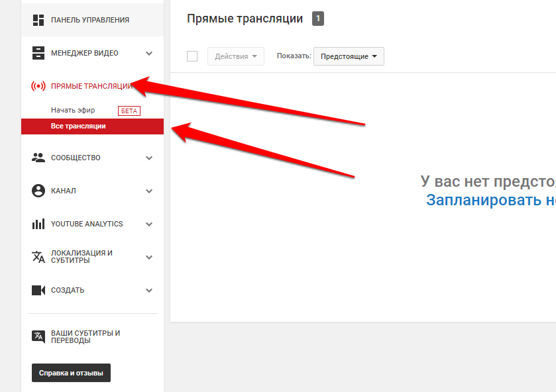Click the subtitles and translations icon

pyautogui.click(x=38, y=336)
